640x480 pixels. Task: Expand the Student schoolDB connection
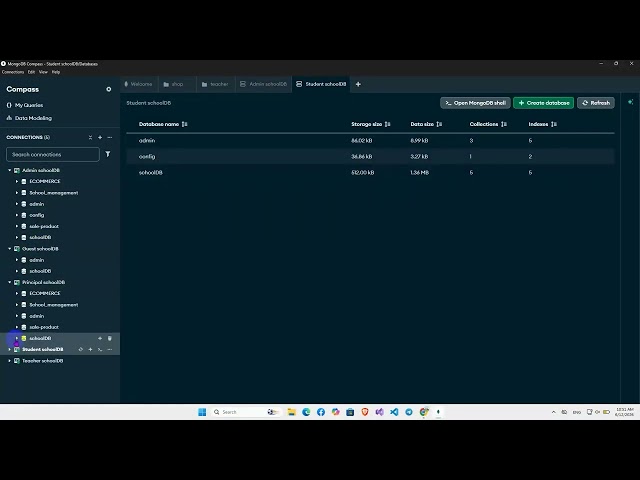click(9, 349)
